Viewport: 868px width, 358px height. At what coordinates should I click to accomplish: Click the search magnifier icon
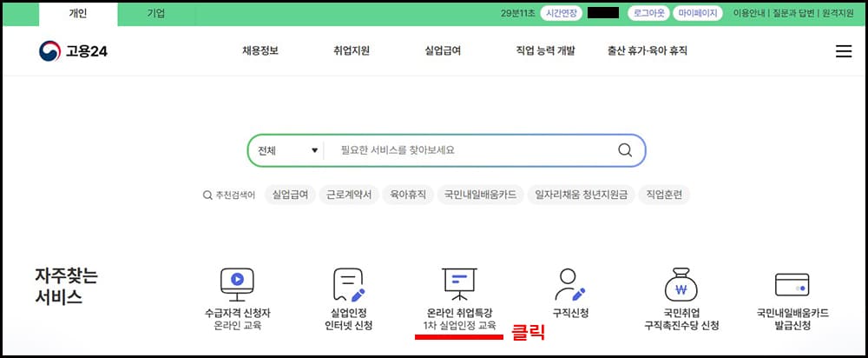[625, 150]
